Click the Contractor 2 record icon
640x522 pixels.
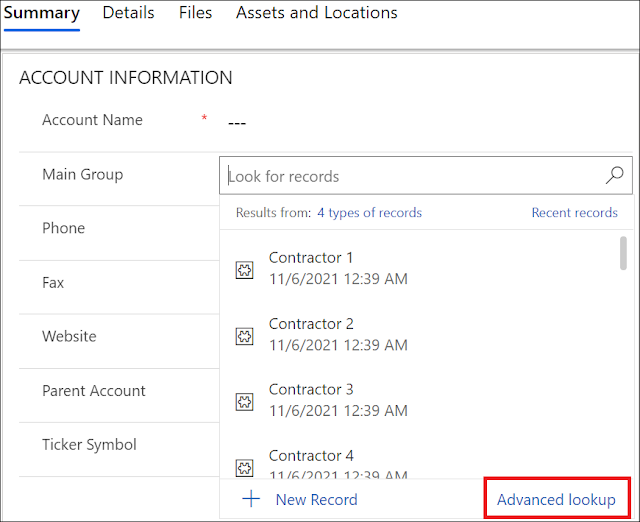click(244, 335)
